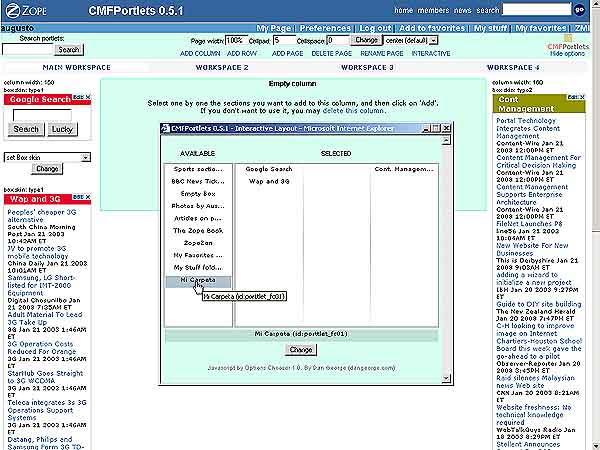Select 'BBC News Tick...' in Available list

pos(198,181)
